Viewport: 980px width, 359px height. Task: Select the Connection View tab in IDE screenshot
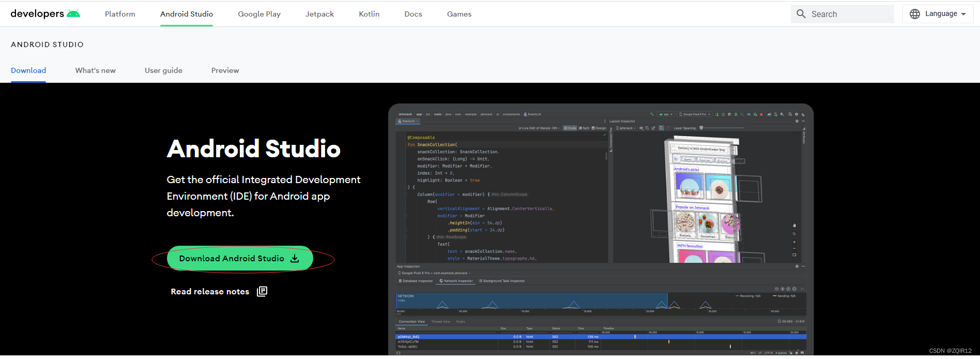tap(411, 322)
